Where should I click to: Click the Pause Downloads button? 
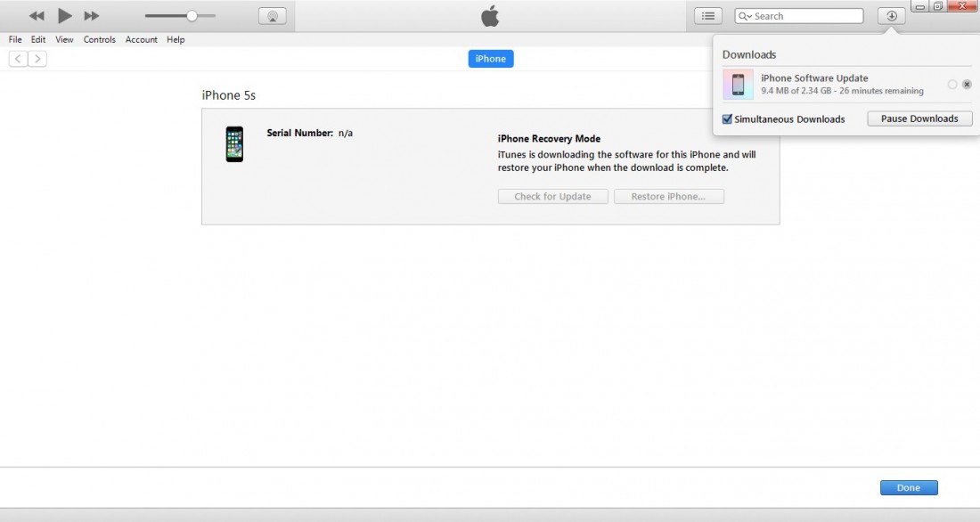[919, 118]
